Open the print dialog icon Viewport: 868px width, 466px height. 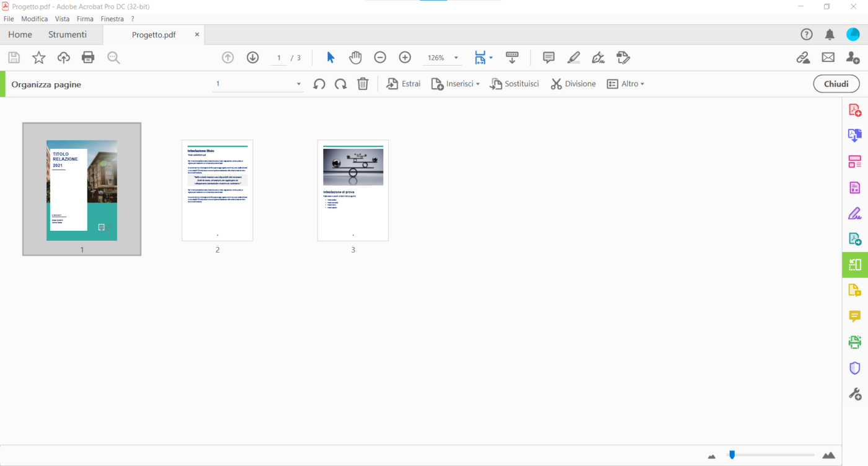88,57
